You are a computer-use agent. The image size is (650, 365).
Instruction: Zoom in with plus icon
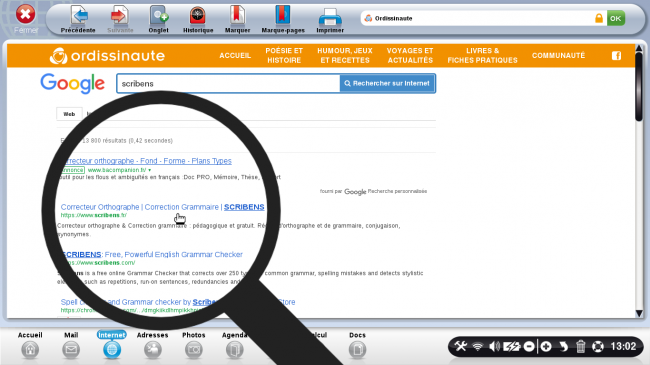click(546, 346)
